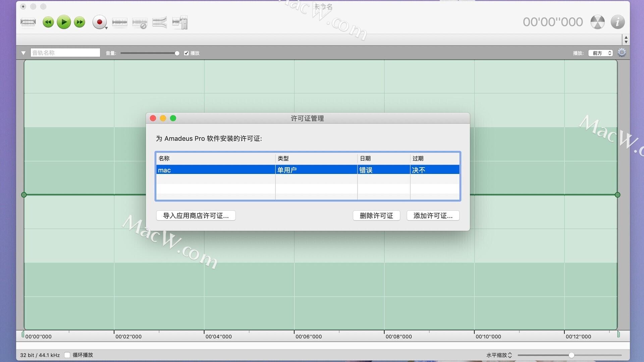Select the mac license row
Screen dimensions: 644x362
(x=308, y=170)
